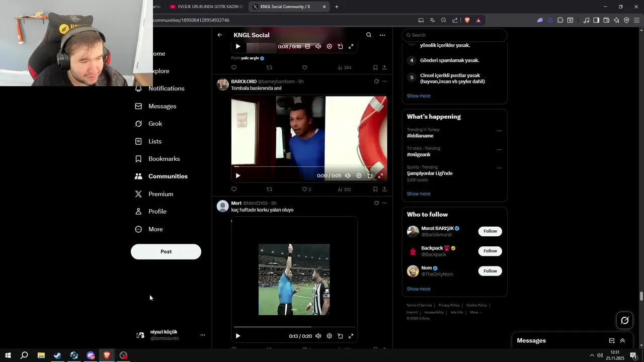This screenshot has height=362, width=644.
Task: Like BAROLORD's post with 2 likes
Action: click(306, 189)
